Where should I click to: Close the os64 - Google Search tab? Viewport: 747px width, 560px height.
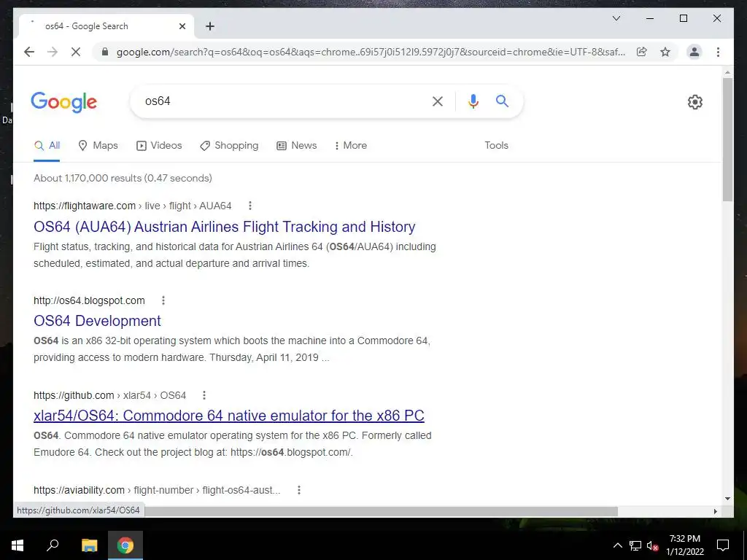(x=182, y=26)
